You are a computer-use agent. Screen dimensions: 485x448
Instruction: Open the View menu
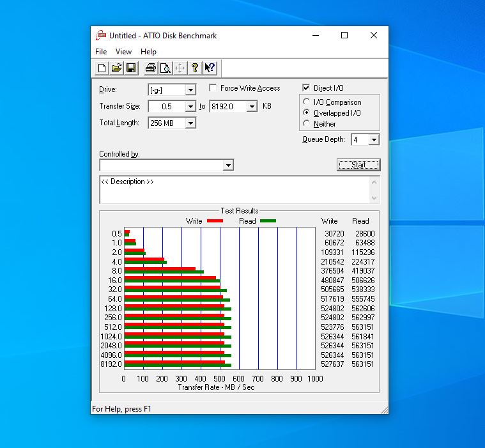(123, 52)
